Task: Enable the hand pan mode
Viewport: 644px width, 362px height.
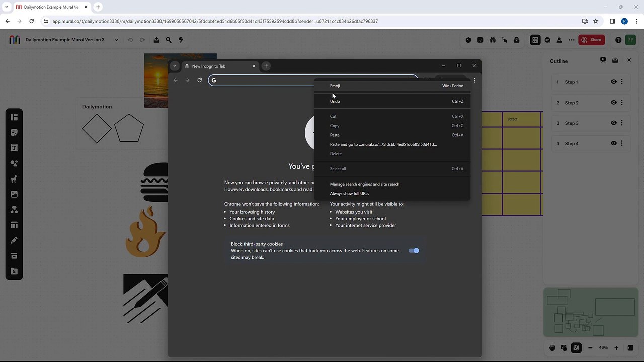Action: pos(552,348)
